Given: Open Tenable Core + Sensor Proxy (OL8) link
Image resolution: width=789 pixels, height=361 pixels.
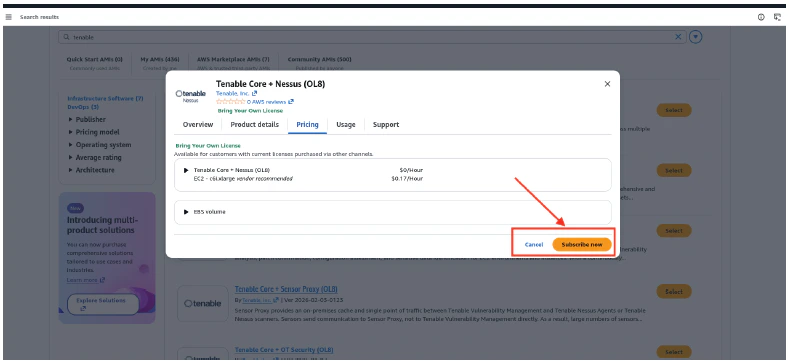Looking at the screenshot, I should [x=286, y=289].
